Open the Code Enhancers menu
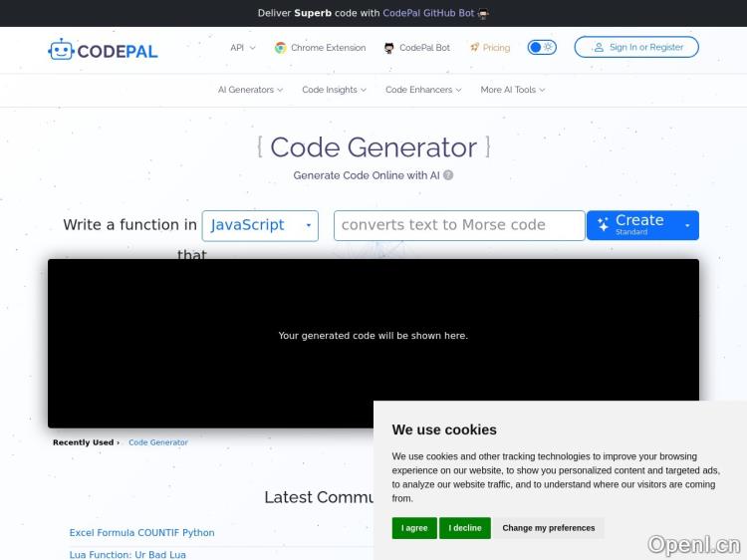Viewport: 747px width, 560px height. pyautogui.click(x=423, y=90)
